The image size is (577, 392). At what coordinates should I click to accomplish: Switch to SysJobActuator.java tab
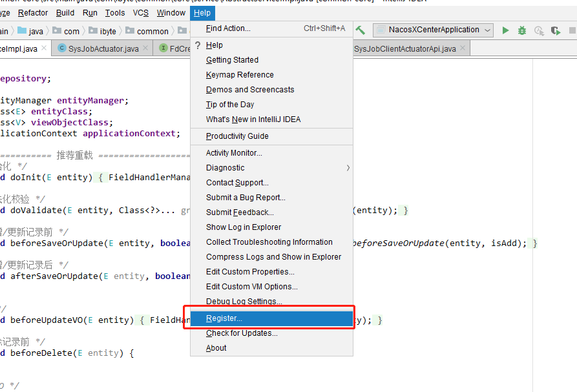click(103, 48)
